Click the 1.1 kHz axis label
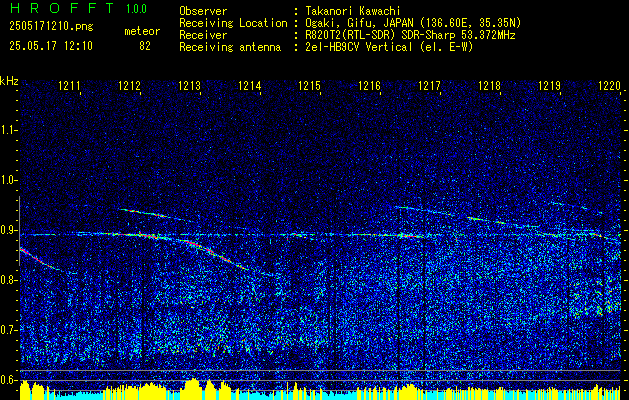Viewport: 629px width, 400px height. [8, 130]
